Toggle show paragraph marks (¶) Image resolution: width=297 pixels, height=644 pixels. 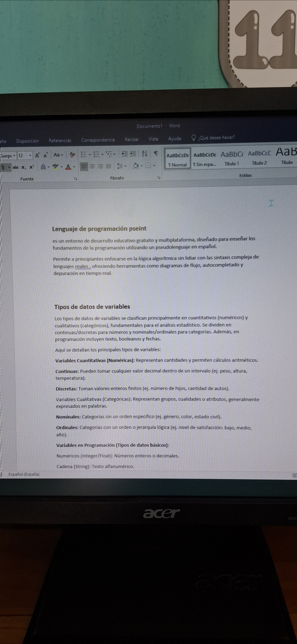156,154
